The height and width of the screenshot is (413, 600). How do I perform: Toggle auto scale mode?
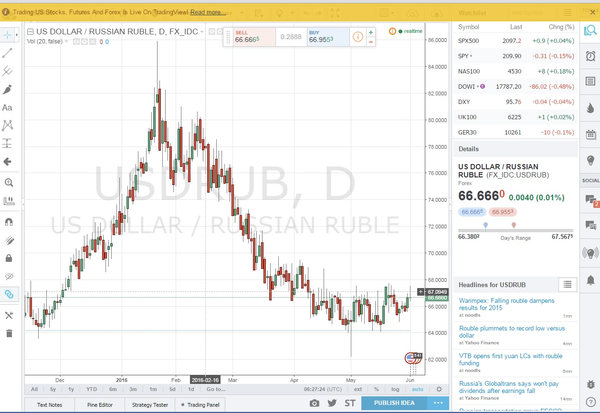pos(417,389)
